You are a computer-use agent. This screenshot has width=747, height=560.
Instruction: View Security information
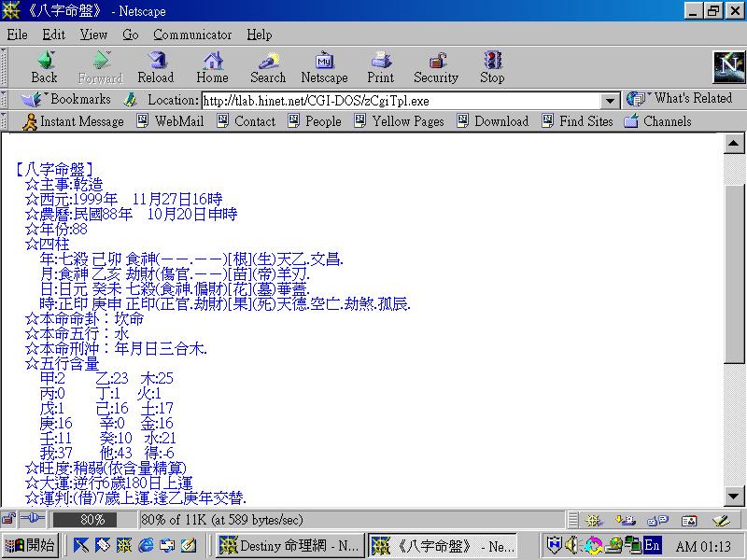click(x=435, y=65)
